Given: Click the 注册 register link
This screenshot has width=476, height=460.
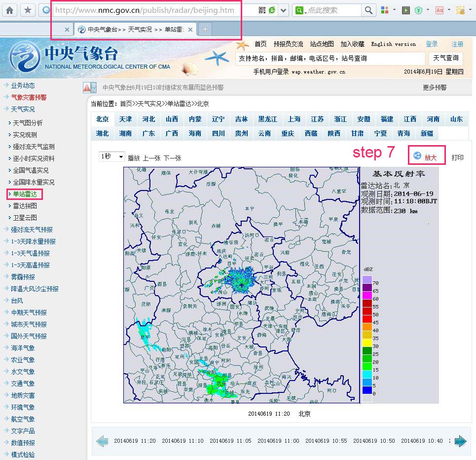Looking at the screenshot, I should pyautogui.click(x=457, y=44).
